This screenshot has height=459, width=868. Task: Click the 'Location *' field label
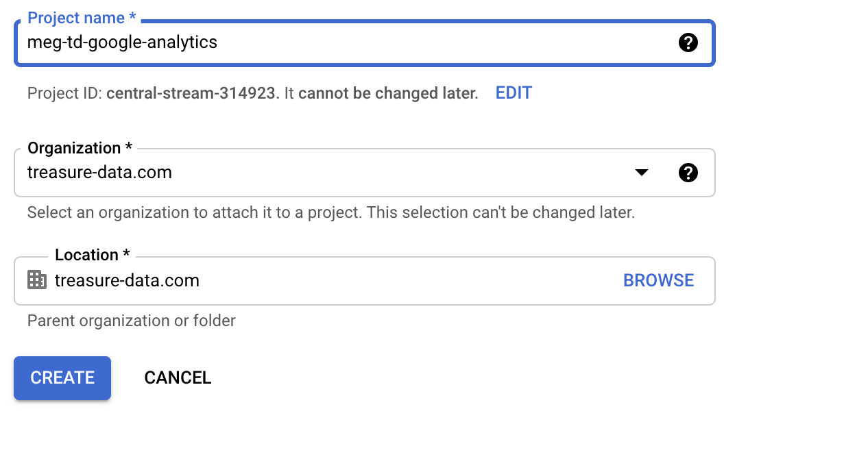coord(92,255)
